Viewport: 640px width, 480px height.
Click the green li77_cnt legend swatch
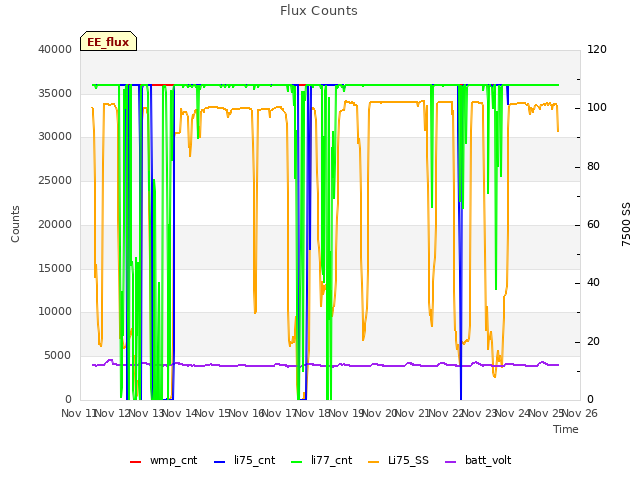click(x=296, y=462)
